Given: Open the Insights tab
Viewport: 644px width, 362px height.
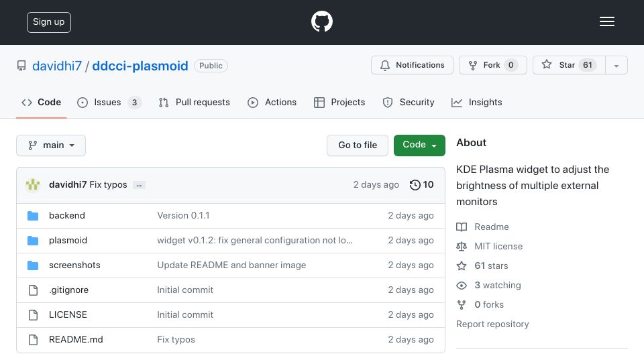Looking at the screenshot, I should coord(476,102).
